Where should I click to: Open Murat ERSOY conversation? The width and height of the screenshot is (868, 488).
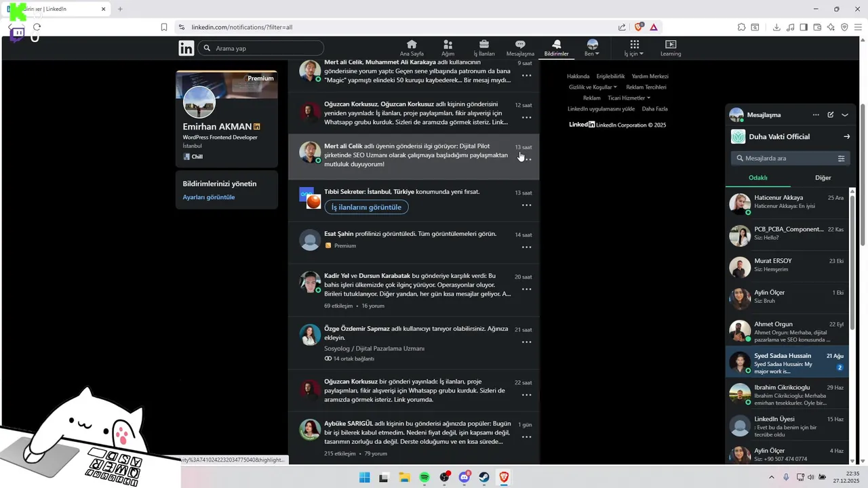point(787,266)
